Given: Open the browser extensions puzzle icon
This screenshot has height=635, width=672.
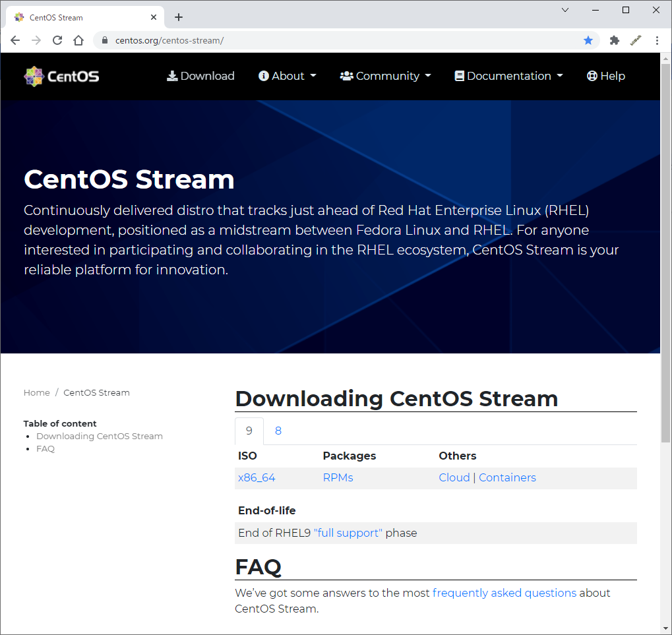Looking at the screenshot, I should click(x=614, y=40).
